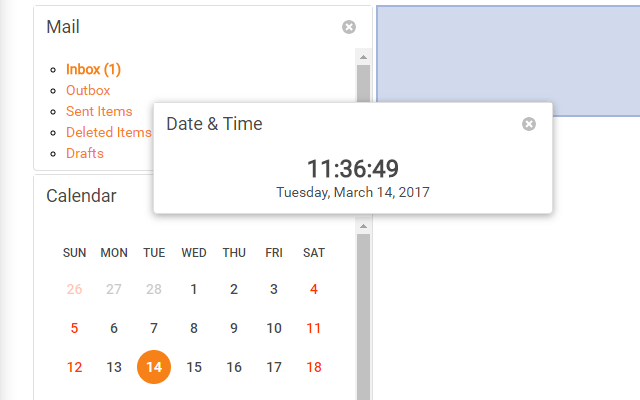This screenshot has height=400, width=640.
Task: Open the Outbox folder
Action: (88, 90)
